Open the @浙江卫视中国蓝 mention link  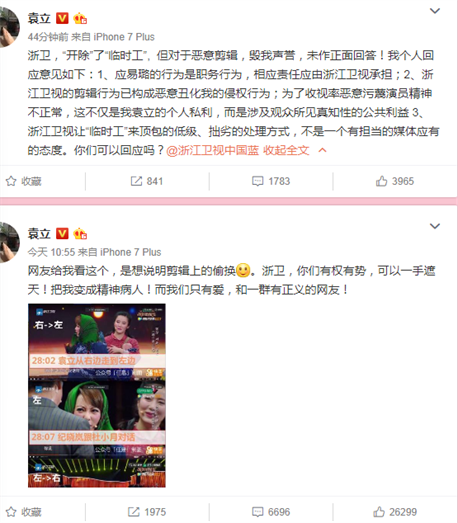[x=212, y=151]
